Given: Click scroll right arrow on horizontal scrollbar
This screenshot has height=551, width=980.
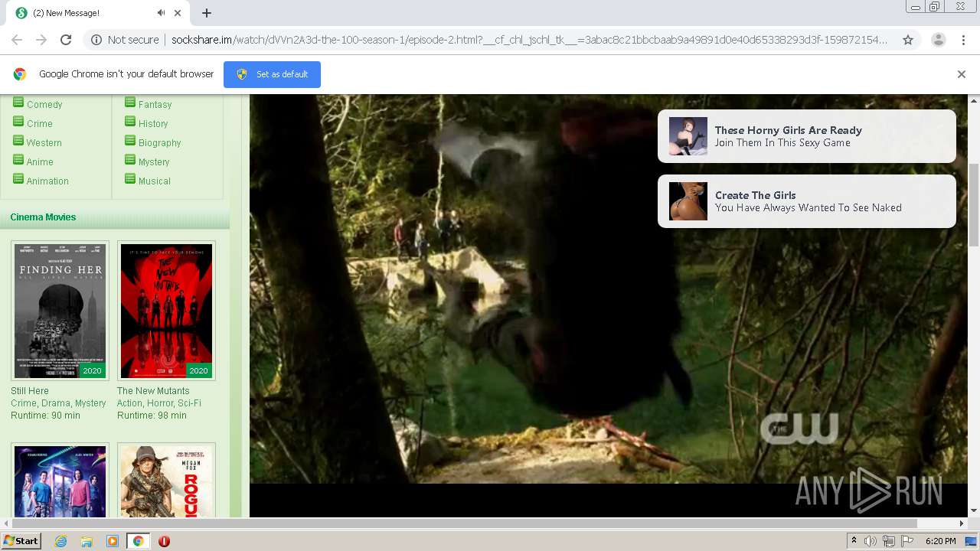Looking at the screenshot, I should [x=962, y=523].
